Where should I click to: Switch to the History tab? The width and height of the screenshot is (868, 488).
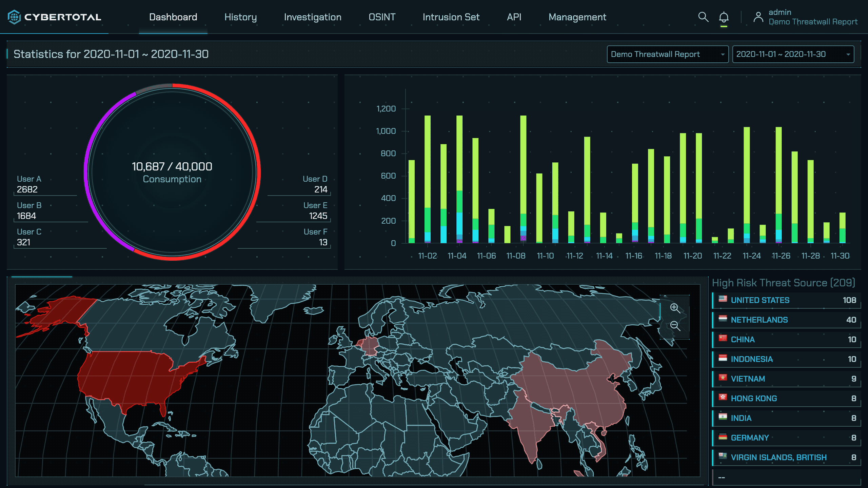click(x=240, y=17)
